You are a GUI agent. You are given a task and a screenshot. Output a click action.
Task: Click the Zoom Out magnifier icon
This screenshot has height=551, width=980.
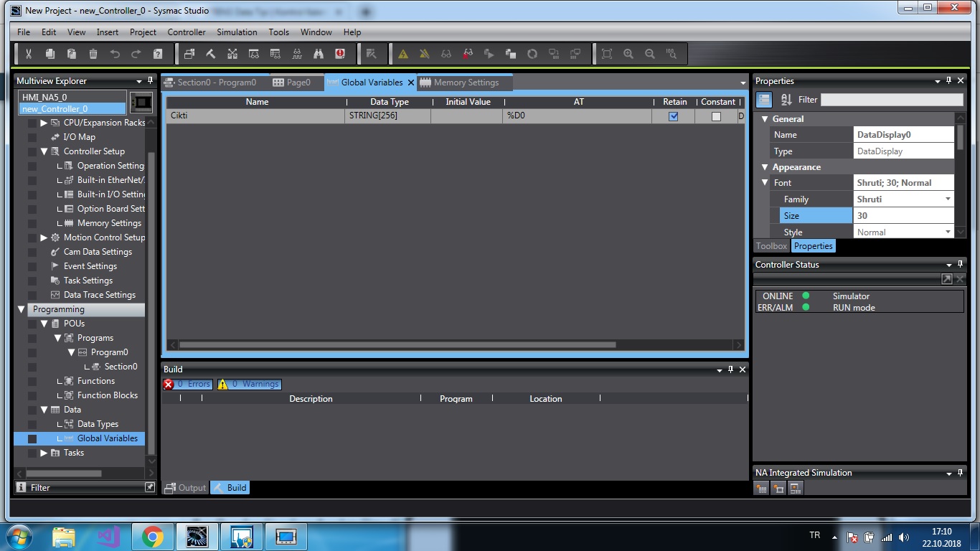click(650, 54)
